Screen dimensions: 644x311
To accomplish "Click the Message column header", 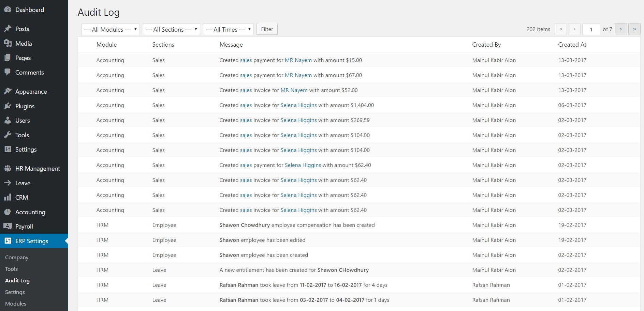I will tap(231, 45).
